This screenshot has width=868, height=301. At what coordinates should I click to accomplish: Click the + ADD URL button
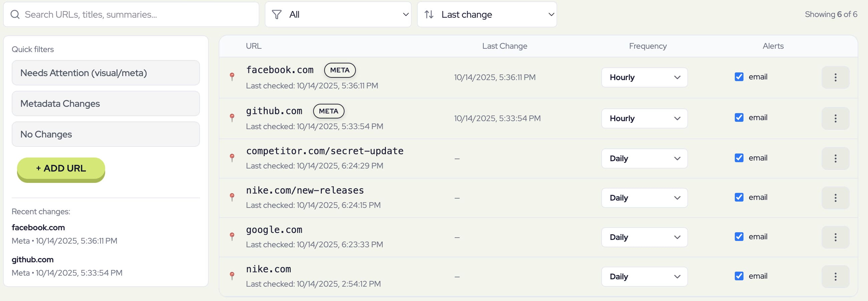[61, 168]
